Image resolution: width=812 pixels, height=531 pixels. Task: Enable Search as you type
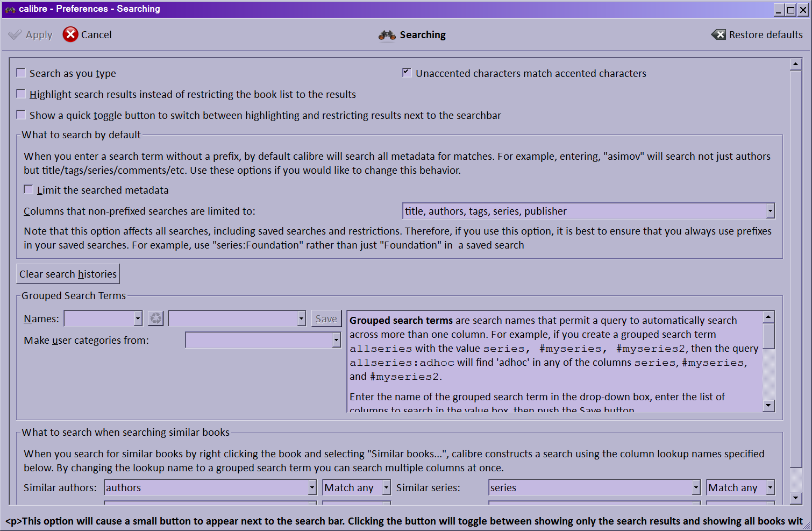click(x=21, y=73)
